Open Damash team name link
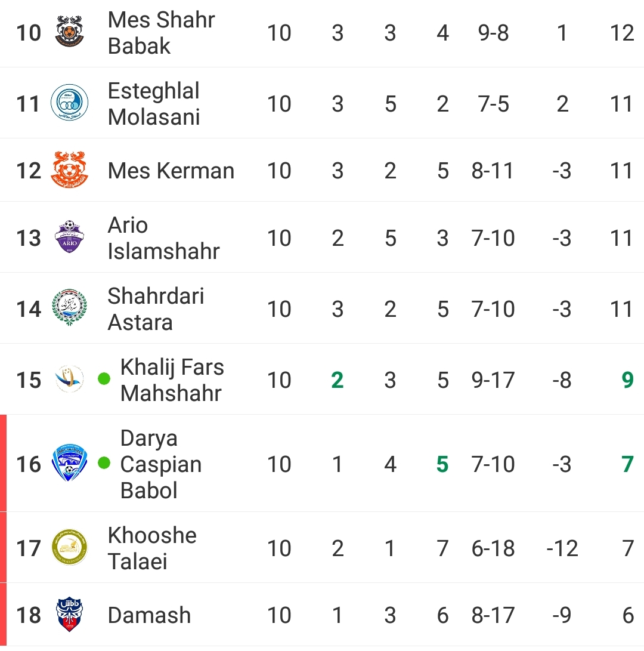This screenshot has width=644, height=651. point(149,615)
